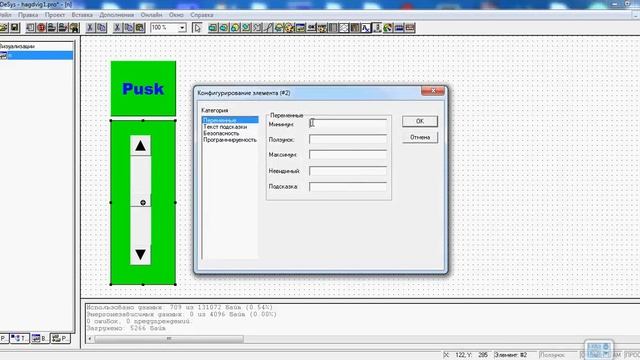Click the Paste clipboard toolbar icon
Viewport: 640px width, 360px height.
[x=140, y=28]
